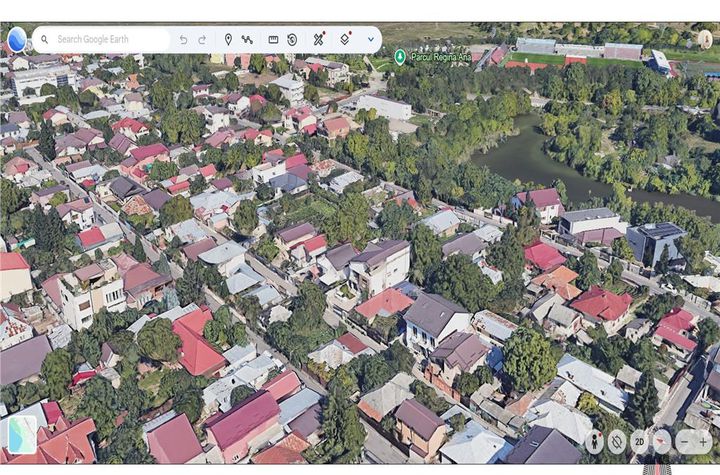Click the Google Earth globe logo

pos(17,40)
